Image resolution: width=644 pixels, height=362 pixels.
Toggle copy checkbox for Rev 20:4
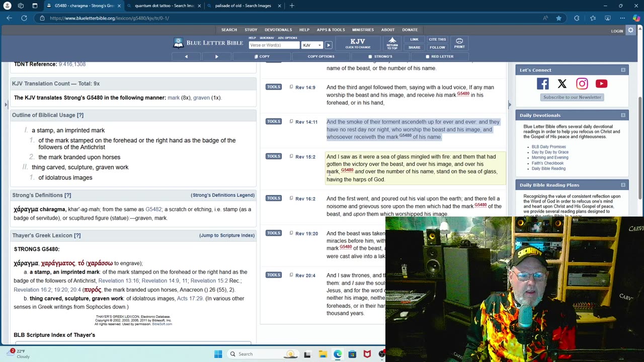291,275
